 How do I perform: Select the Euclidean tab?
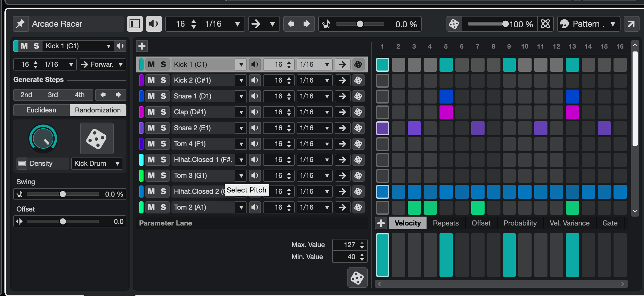42,110
